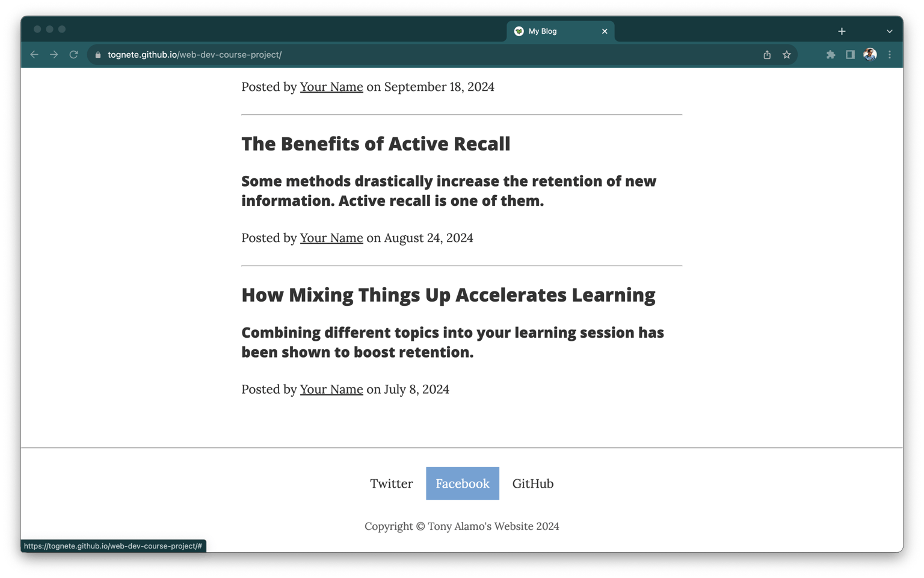Bookmark this page with the star icon
924x578 pixels.
click(787, 55)
